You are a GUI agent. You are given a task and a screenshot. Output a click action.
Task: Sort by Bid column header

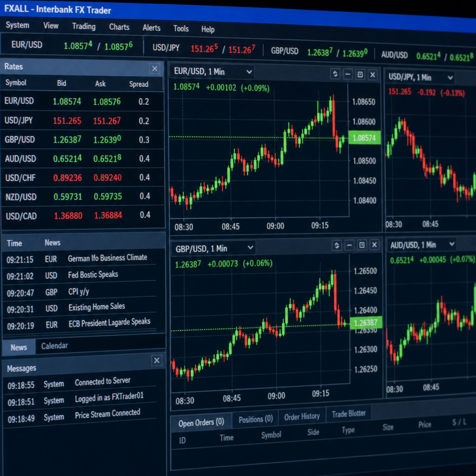pos(62,83)
